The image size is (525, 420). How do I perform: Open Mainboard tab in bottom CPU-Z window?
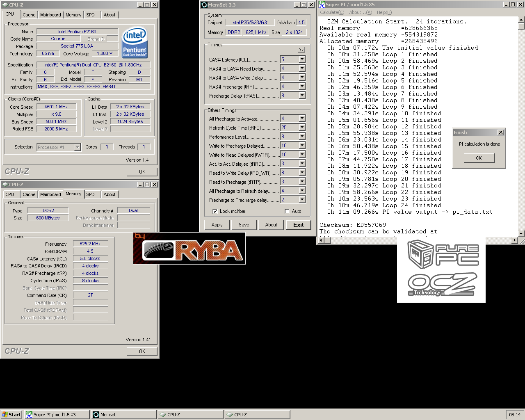point(50,194)
